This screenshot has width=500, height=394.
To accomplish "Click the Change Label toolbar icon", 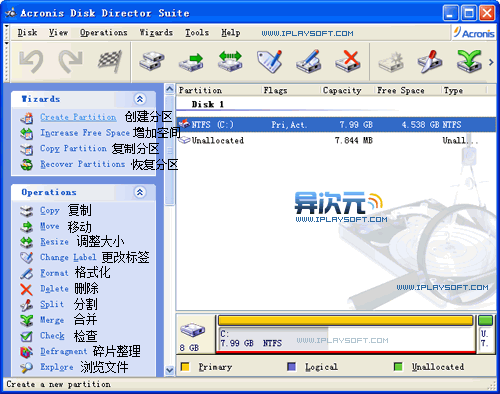I will 269,61.
